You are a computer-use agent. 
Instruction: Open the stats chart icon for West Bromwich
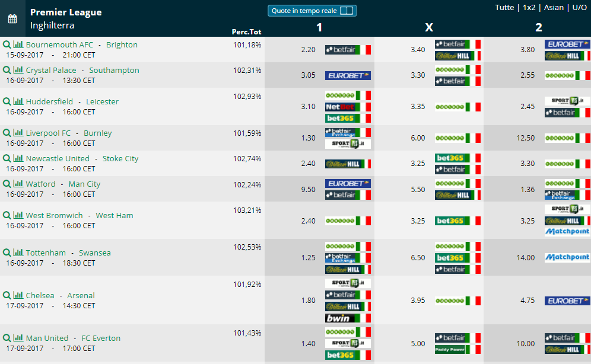tap(18, 215)
